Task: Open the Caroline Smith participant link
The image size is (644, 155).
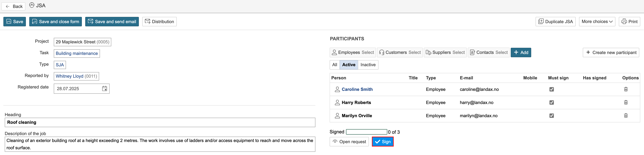Action: [357, 89]
